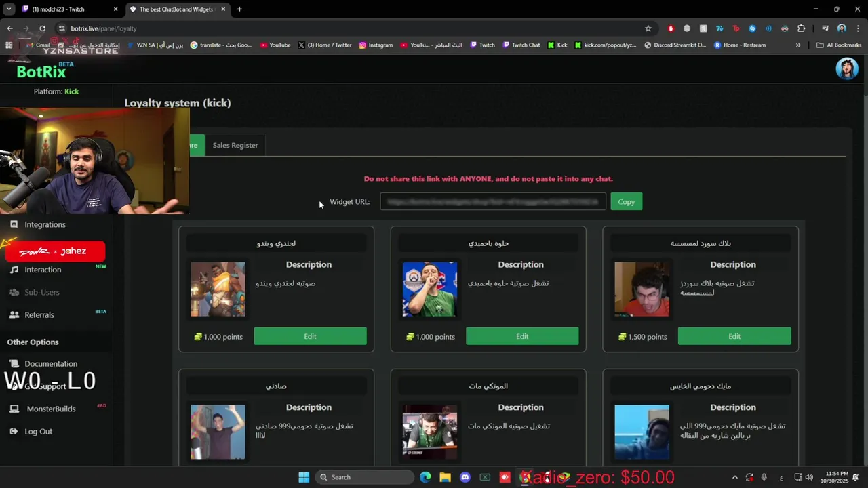Click the Referrals people icon
This screenshot has height=488, width=868.
click(14, 314)
